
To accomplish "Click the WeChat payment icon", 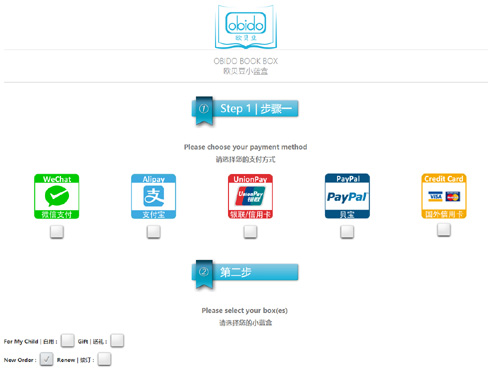I will (x=57, y=196).
